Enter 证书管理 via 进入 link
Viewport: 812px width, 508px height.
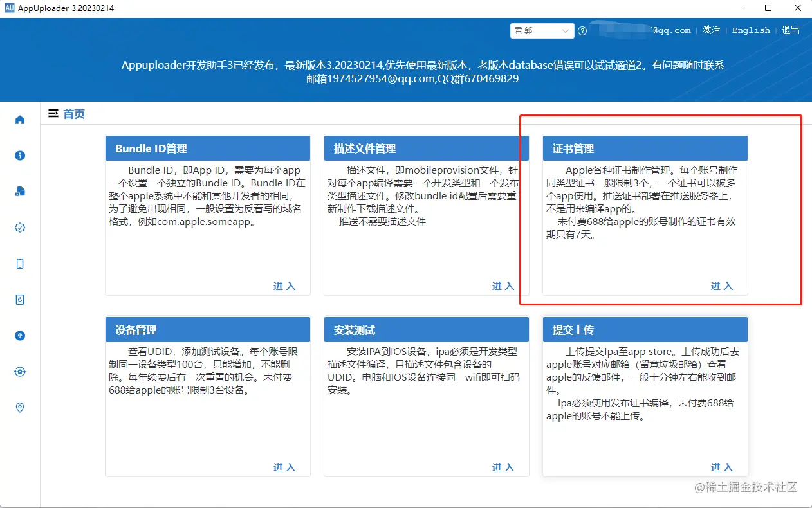[x=722, y=286]
